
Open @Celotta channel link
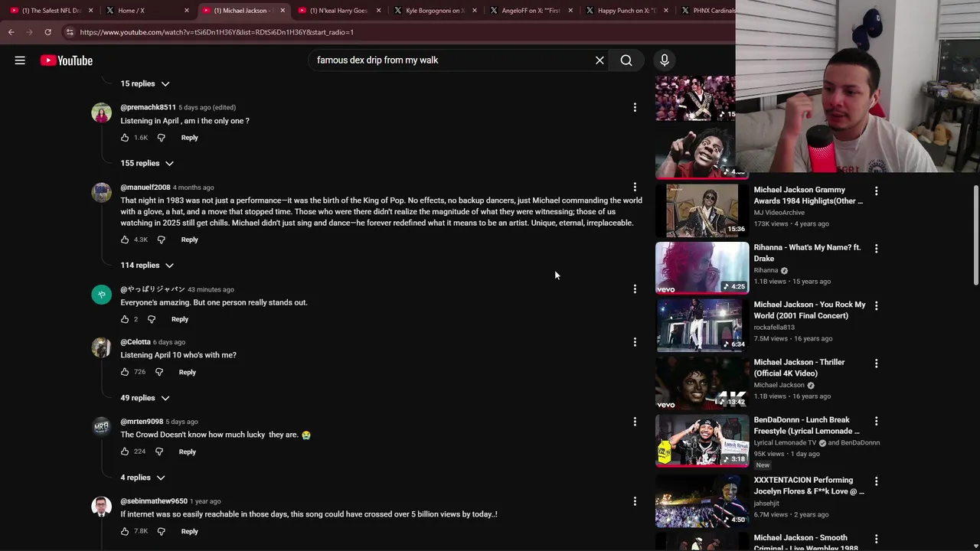tap(136, 342)
